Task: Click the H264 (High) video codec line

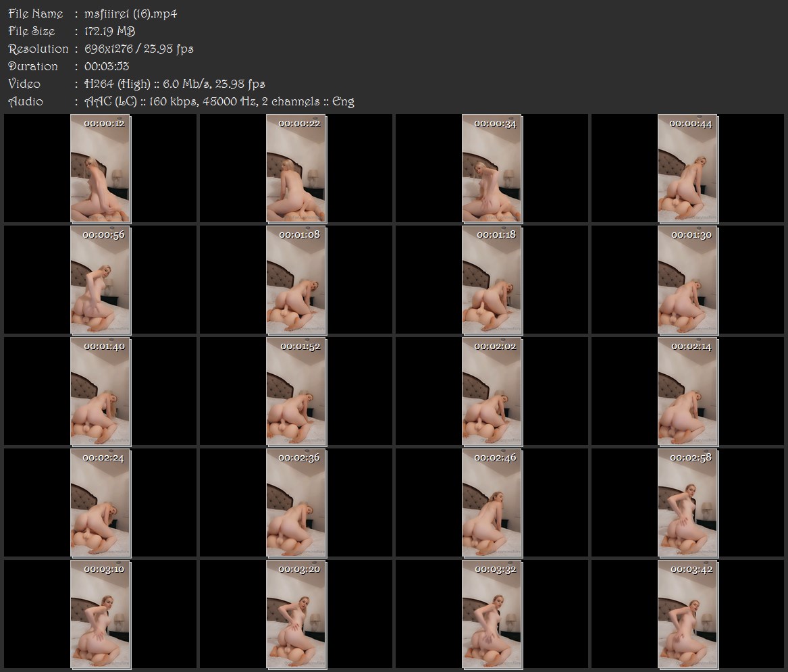Action: tap(174, 84)
